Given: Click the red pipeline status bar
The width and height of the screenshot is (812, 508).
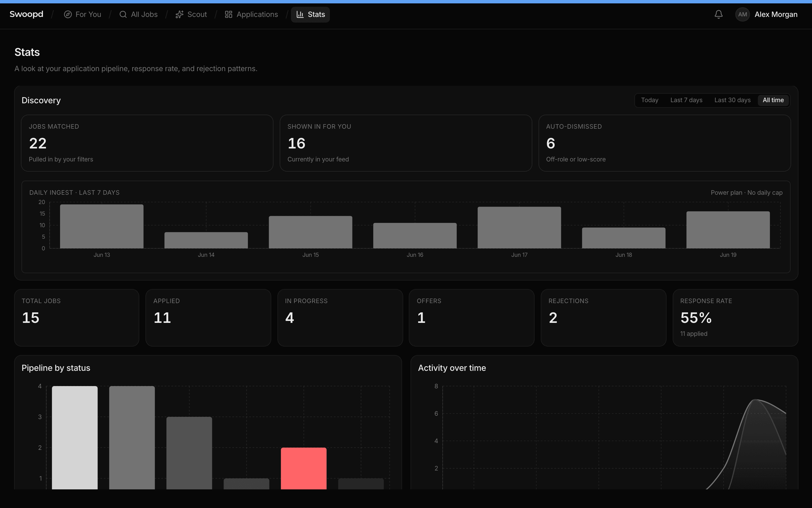Looking at the screenshot, I should 304,468.
